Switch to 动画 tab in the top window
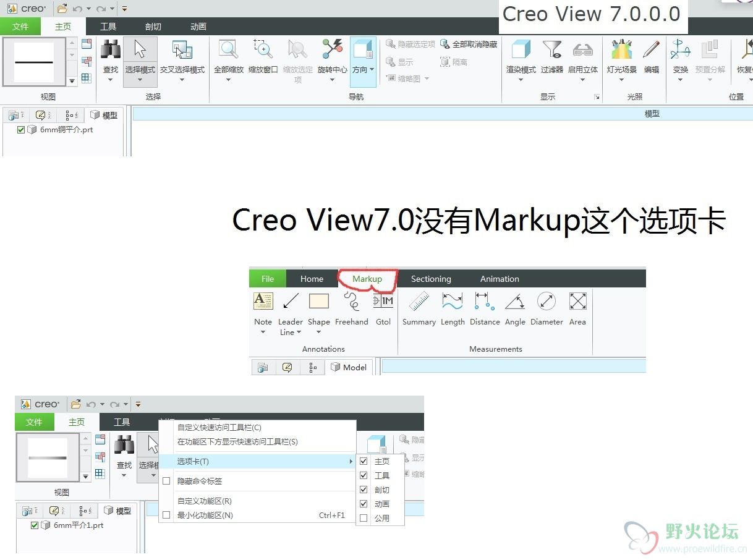Screen dimensions: 753x560 tap(198, 27)
